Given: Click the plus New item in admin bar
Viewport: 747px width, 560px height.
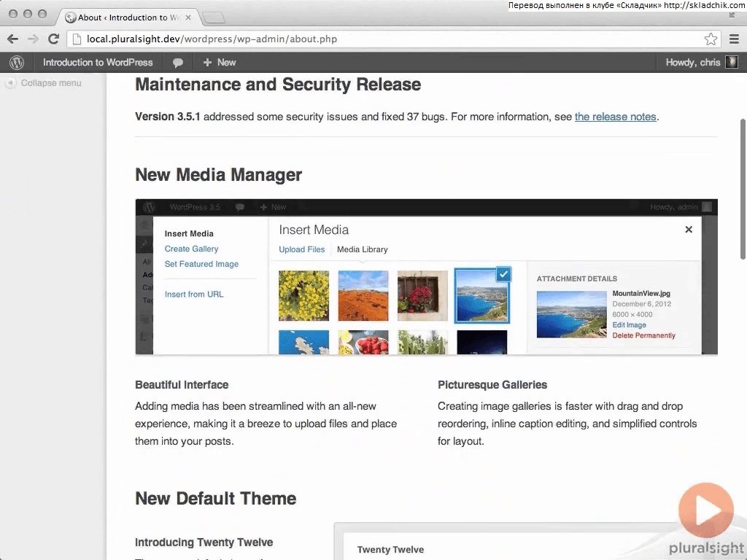Looking at the screenshot, I should 220,63.
